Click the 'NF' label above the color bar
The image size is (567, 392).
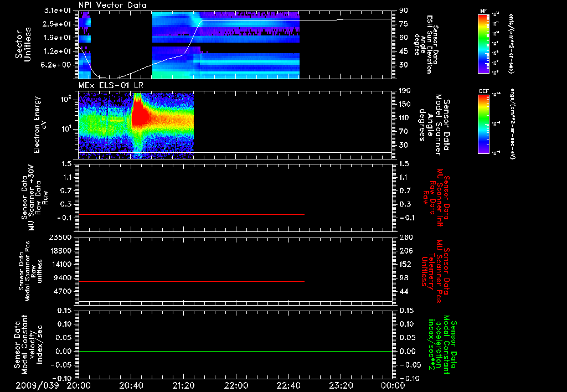pyautogui.click(x=483, y=11)
